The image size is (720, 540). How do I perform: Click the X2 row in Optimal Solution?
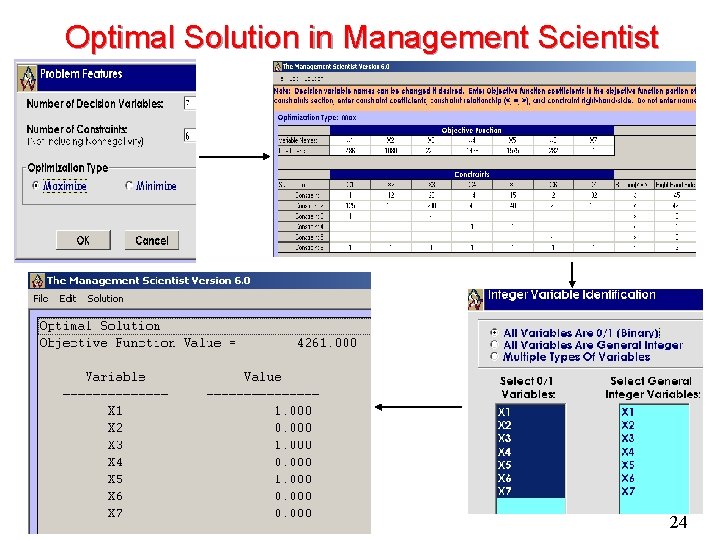click(210, 428)
